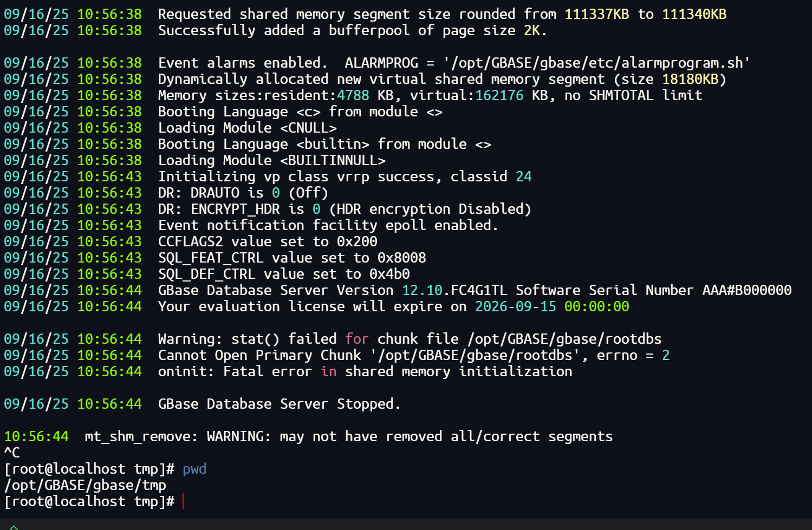Click the license expiry date 2026-09-15
This screenshot has height=530, width=812.
pyautogui.click(x=516, y=306)
